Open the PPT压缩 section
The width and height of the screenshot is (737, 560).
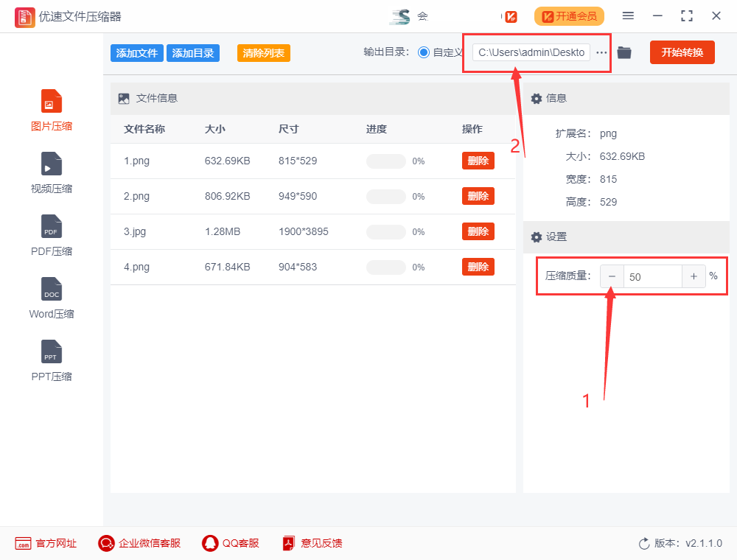tap(52, 360)
